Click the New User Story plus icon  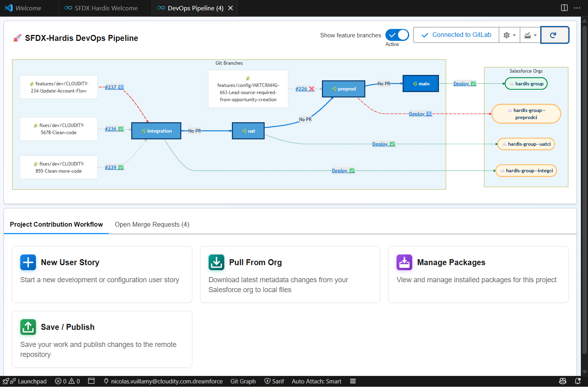28,262
